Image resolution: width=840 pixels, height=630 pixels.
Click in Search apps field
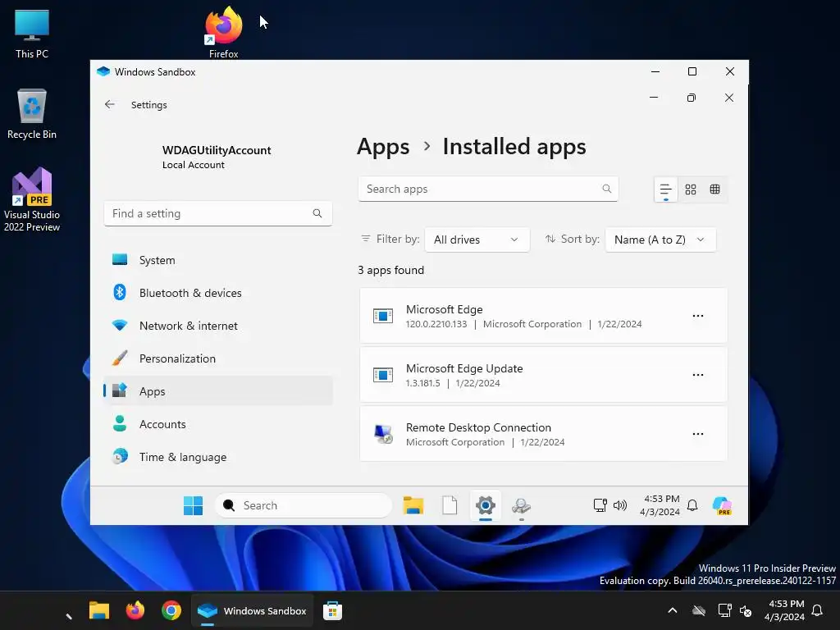(x=488, y=189)
